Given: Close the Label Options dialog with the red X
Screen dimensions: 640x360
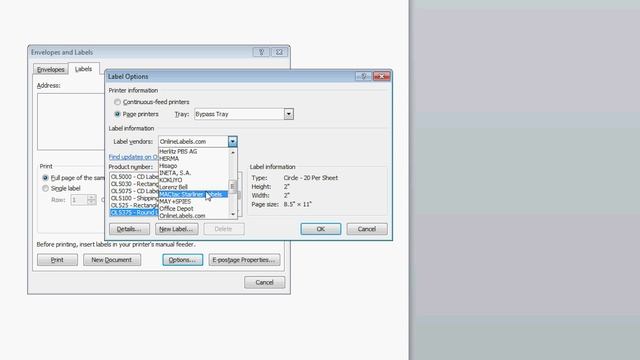Looking at the screenshot, I should [382, 76].
